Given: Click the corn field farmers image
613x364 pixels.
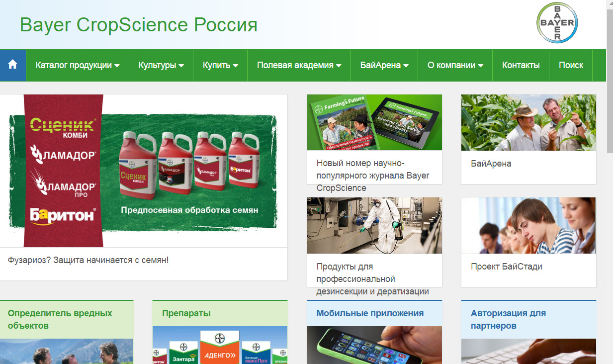Looking at the screenshot, I should 528,122.
